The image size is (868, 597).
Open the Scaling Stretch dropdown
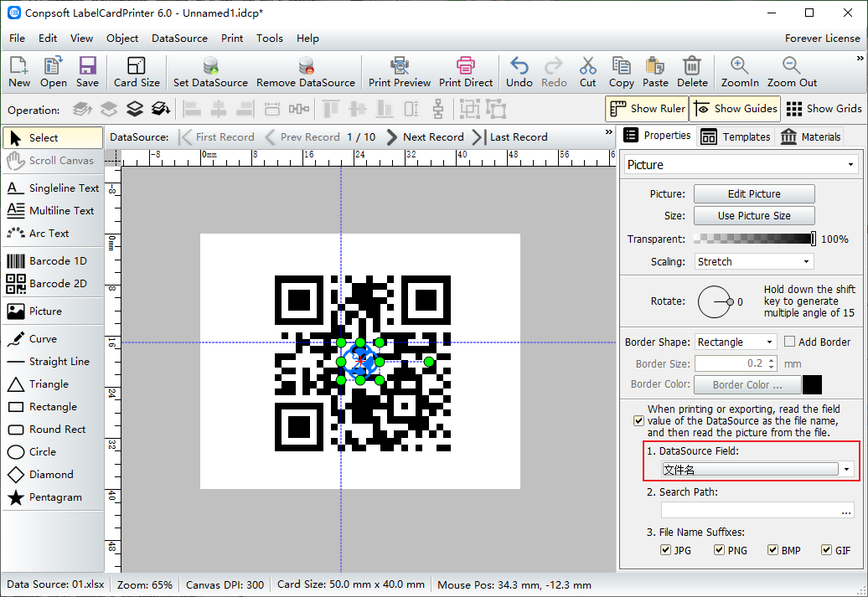tap(754, 261)
